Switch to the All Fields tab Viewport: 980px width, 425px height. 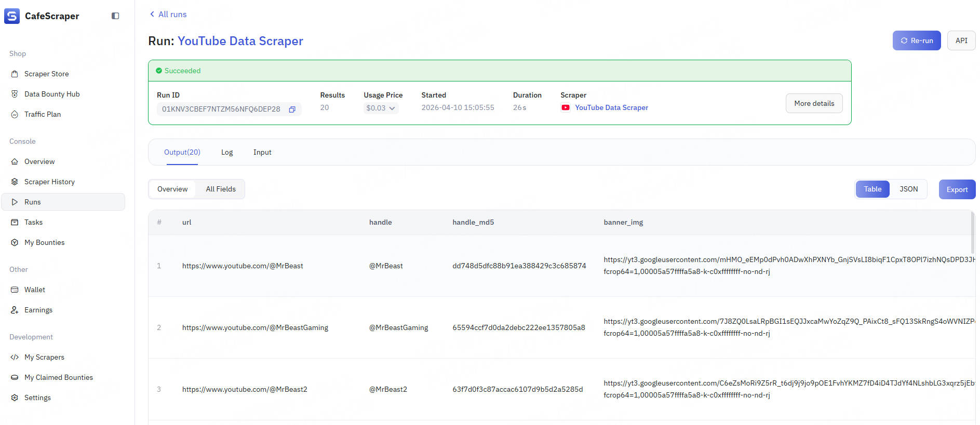click(x=221, y=189)
